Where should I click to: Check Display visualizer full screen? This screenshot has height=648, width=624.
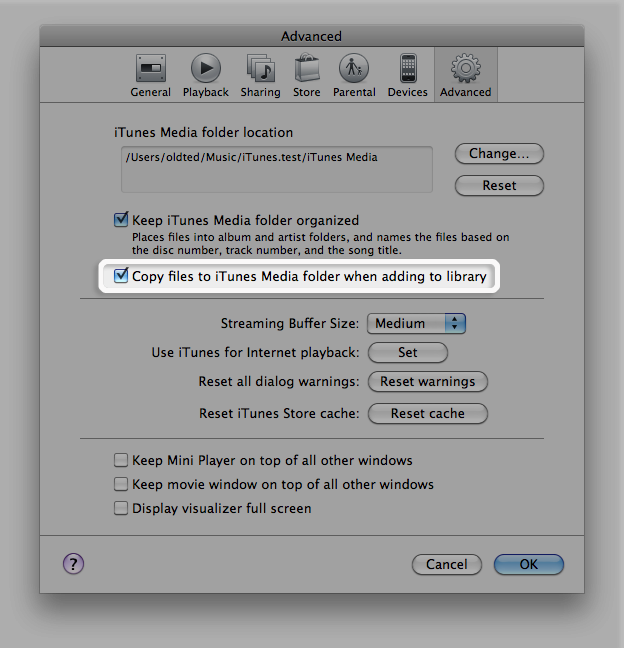coord(121,508)
